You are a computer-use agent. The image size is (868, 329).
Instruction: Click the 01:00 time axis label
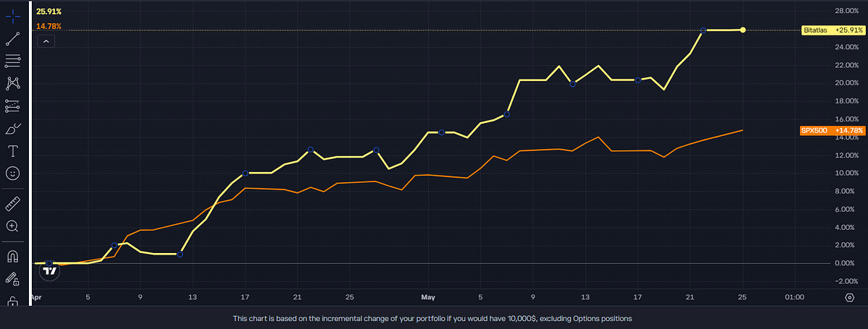pyautogui.click(x=794, y=297)
